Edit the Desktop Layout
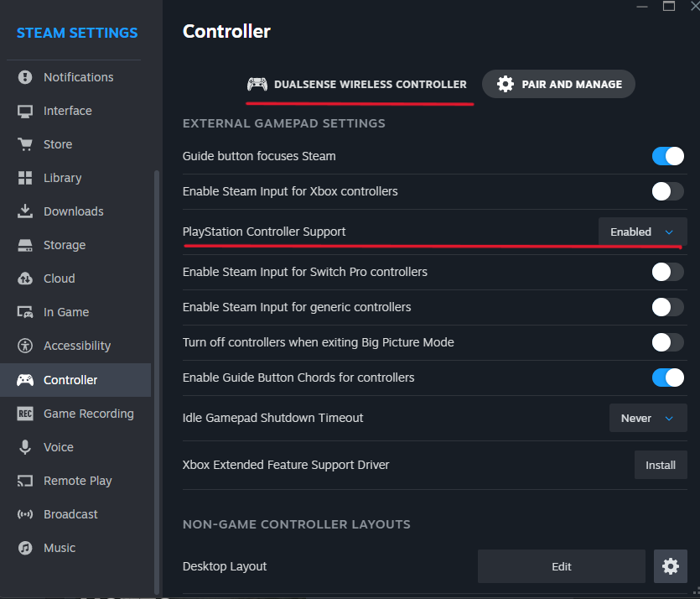The width and height of the screenshot is (700, 599). [x=561, y=566]
